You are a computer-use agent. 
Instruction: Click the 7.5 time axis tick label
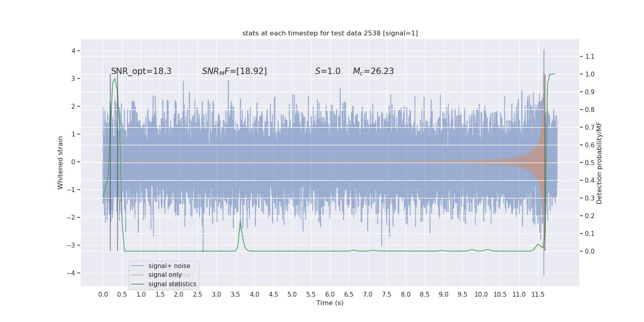coord(387,294)
